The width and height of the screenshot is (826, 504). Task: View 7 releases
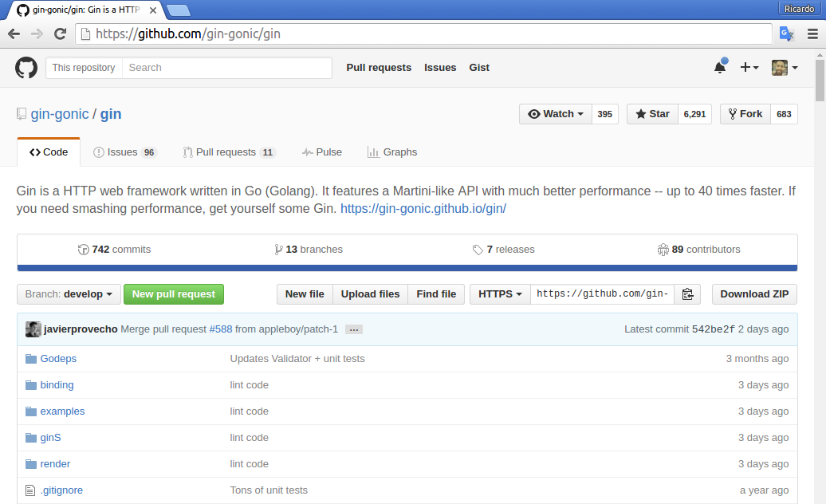coord(504,250)
